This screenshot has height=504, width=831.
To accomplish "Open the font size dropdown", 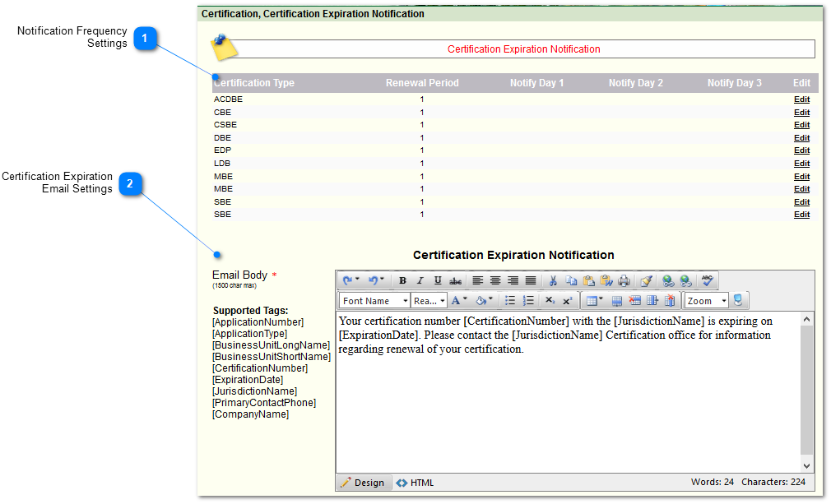I will point(429,301).
